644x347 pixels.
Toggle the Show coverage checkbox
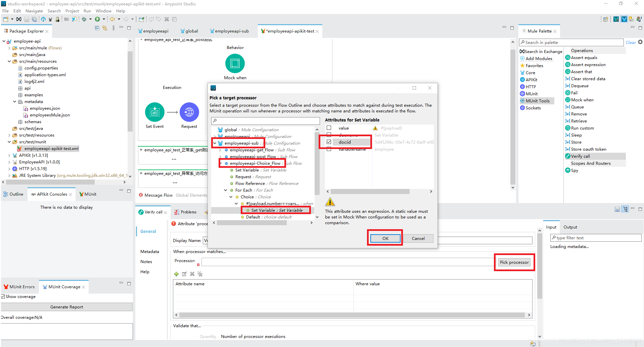point(3,297)
